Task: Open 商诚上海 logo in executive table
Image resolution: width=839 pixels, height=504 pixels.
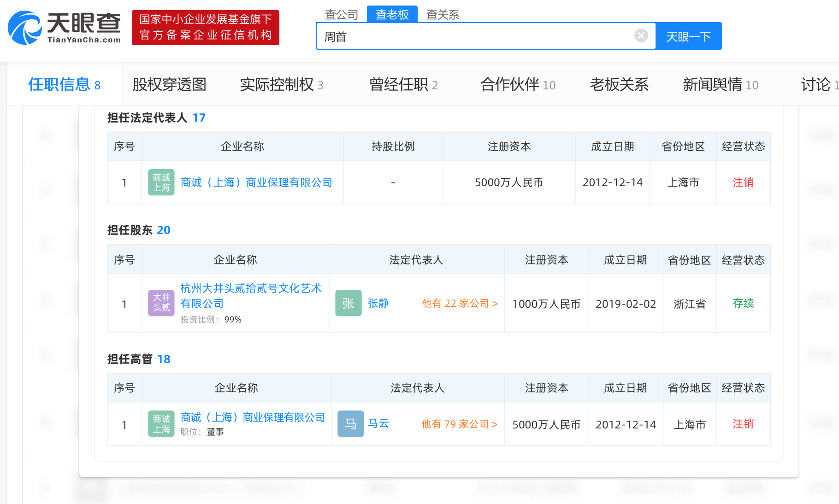Action: (x=161, y=423)
